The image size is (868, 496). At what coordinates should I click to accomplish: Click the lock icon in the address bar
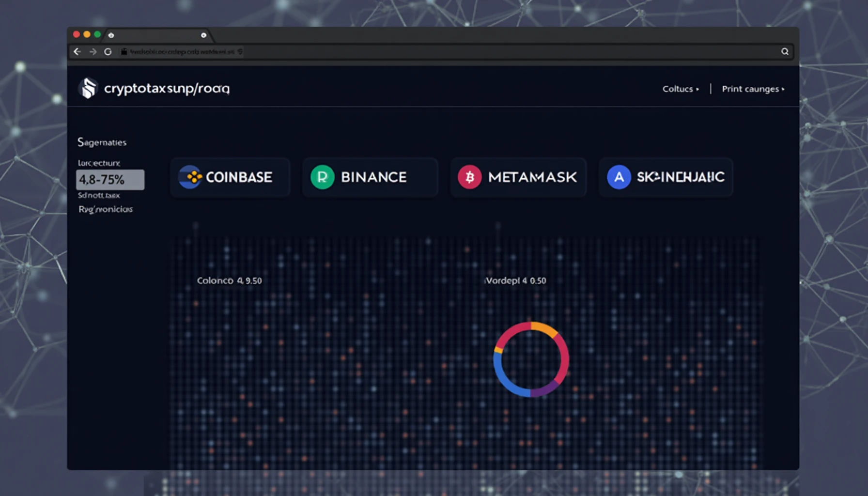[x=124, y=51]
